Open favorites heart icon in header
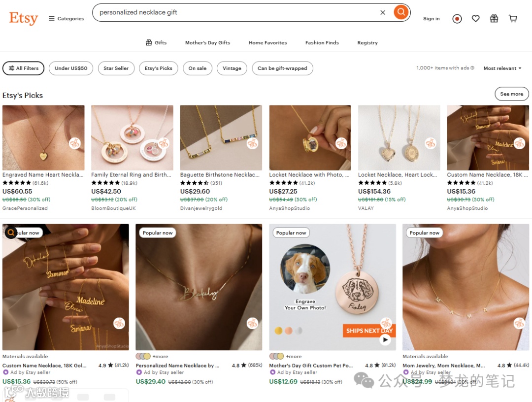This screenshot has height=402, width=532. 475,19
